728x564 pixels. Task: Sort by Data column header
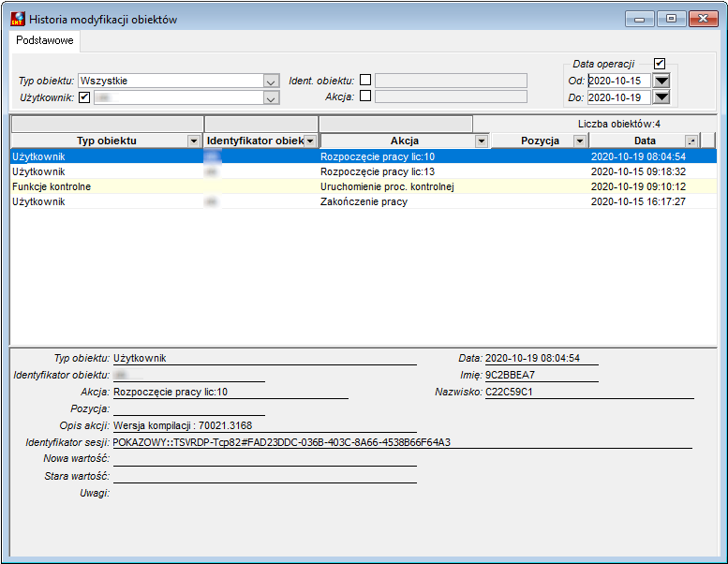(x=645, y=141)
